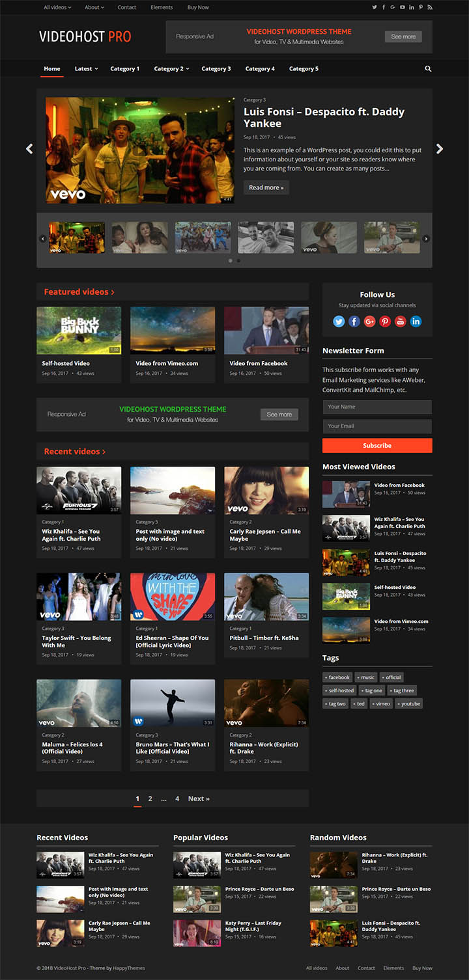
Task: Select the Home navigation tab
Action: pos(52,68)
